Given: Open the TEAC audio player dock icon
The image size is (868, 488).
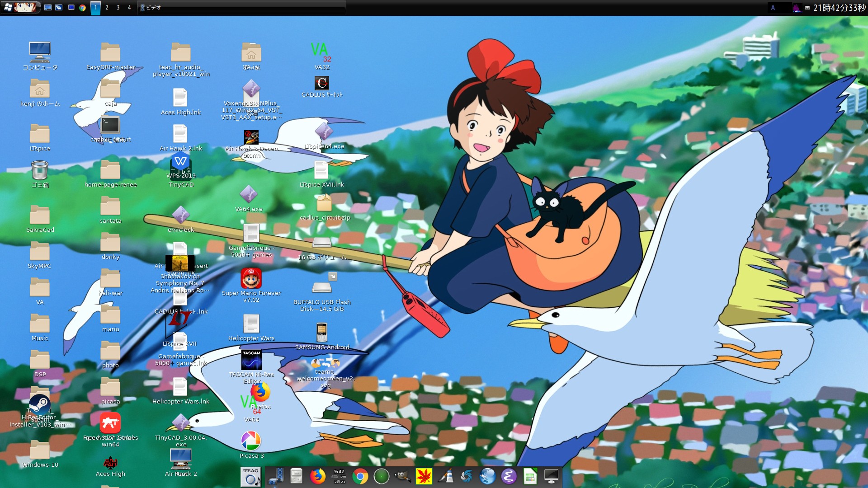Looking at the screenshot, I should pyautogui.click(x=250, y=476).
